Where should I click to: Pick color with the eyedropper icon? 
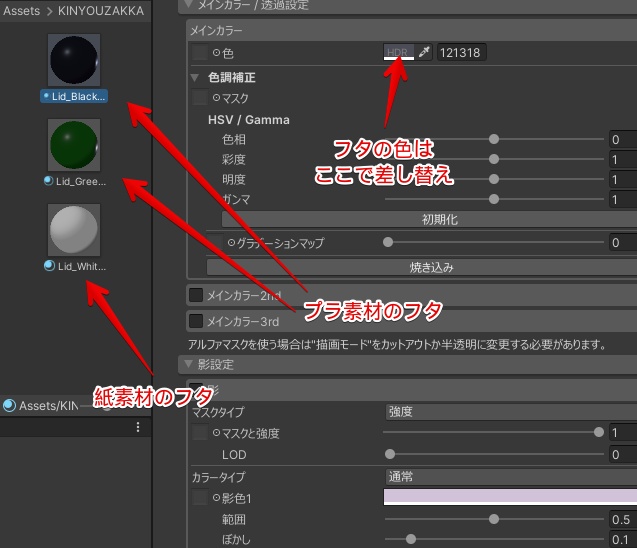[424, 52]
